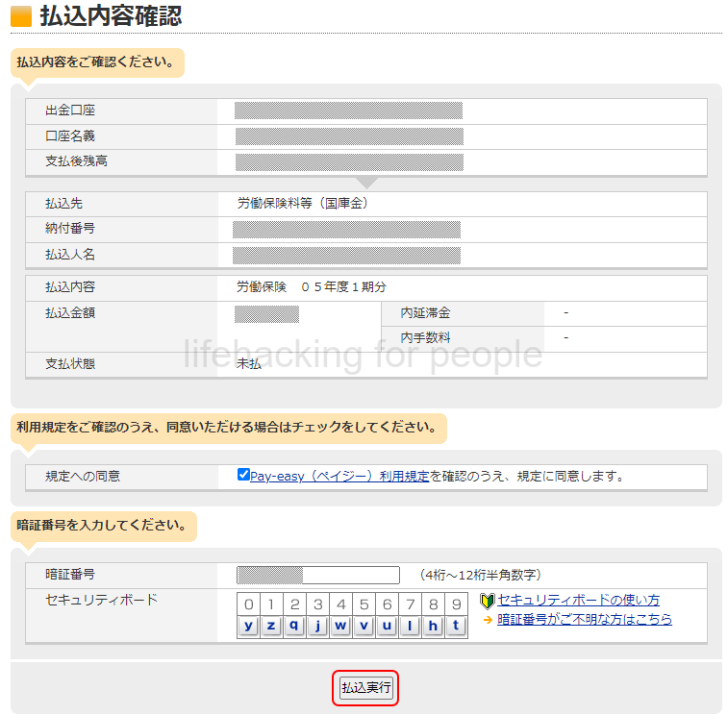
Task: Open セキュリティボードの使い方 help link
Action: click(578, 601)
